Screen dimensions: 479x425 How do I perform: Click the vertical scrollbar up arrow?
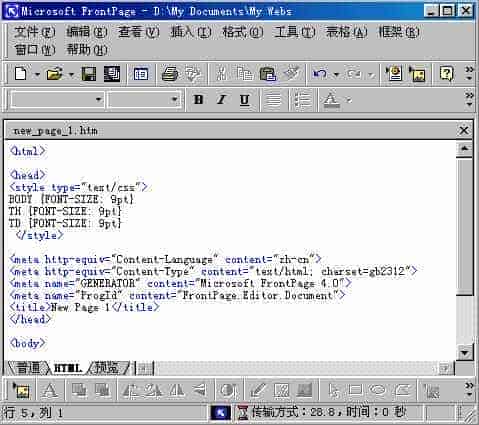pos(465,149)
